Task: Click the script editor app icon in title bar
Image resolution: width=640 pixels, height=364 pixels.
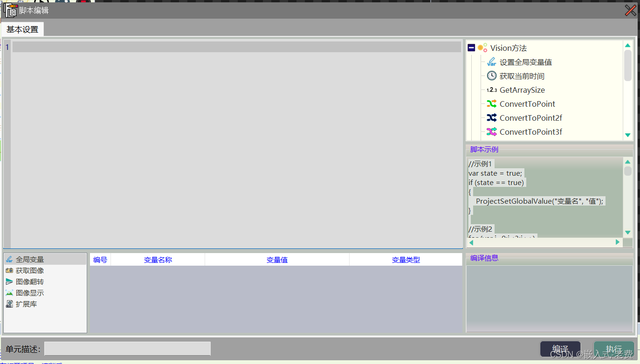Action: tap(10, 10)
